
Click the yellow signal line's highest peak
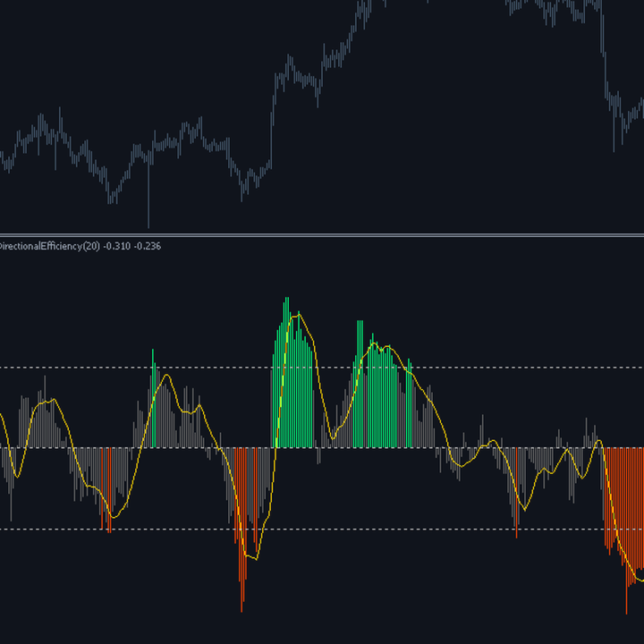[x=299, y=315]
